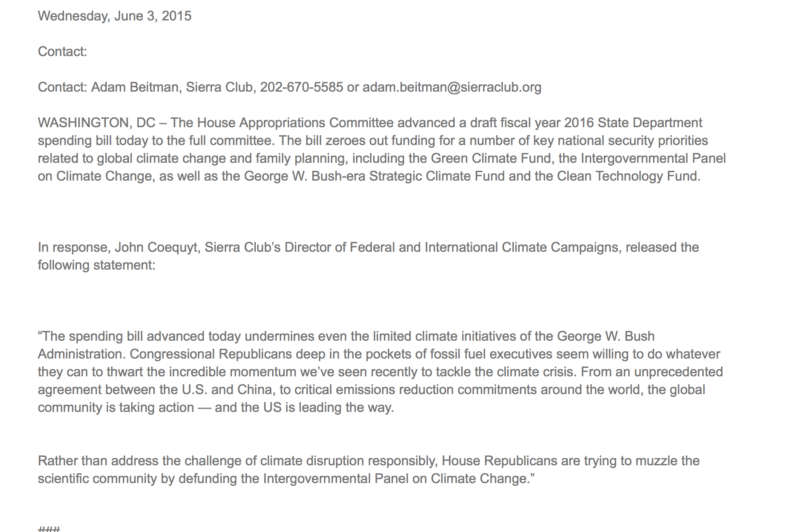Screen dimensions: 791x532
Task: Select the name Adam Beitman
Action: tap(134, 87)
